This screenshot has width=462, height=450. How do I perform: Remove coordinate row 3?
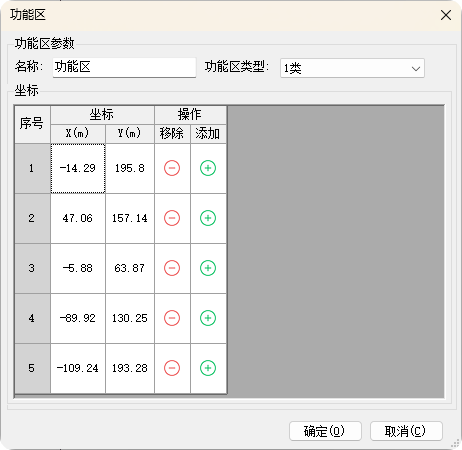click(172, 268)
